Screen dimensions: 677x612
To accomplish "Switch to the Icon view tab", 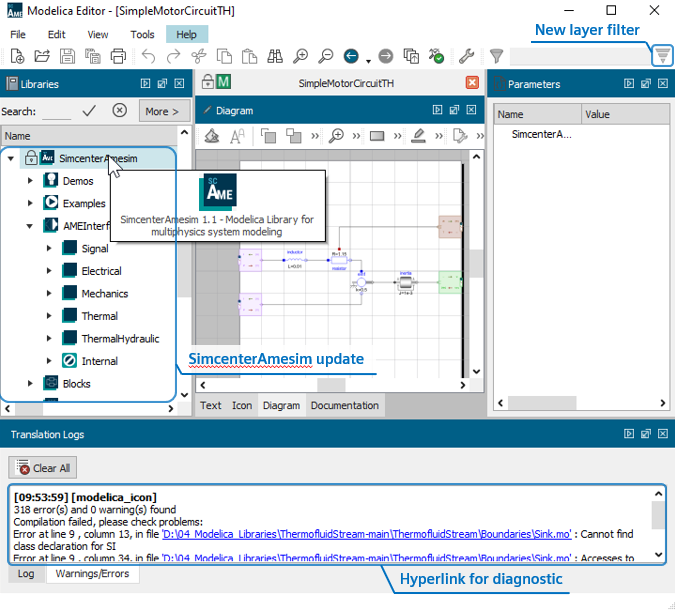I will (242, 406).
